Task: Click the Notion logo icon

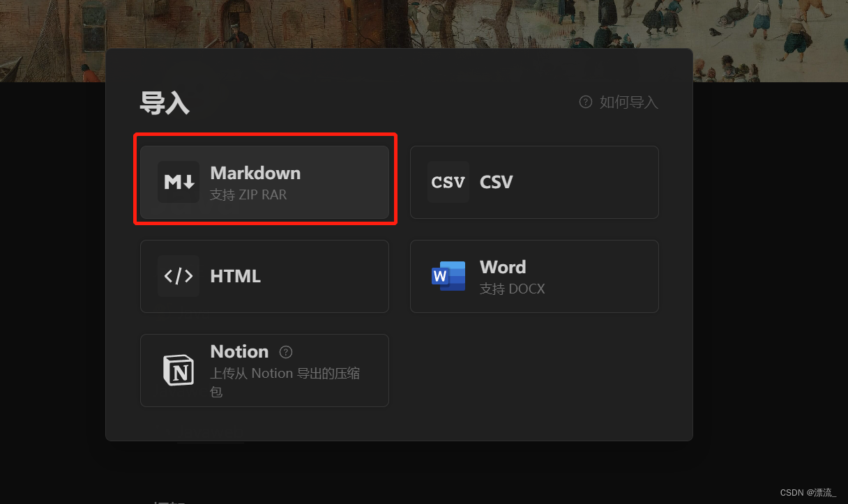Action: (179, 370)
